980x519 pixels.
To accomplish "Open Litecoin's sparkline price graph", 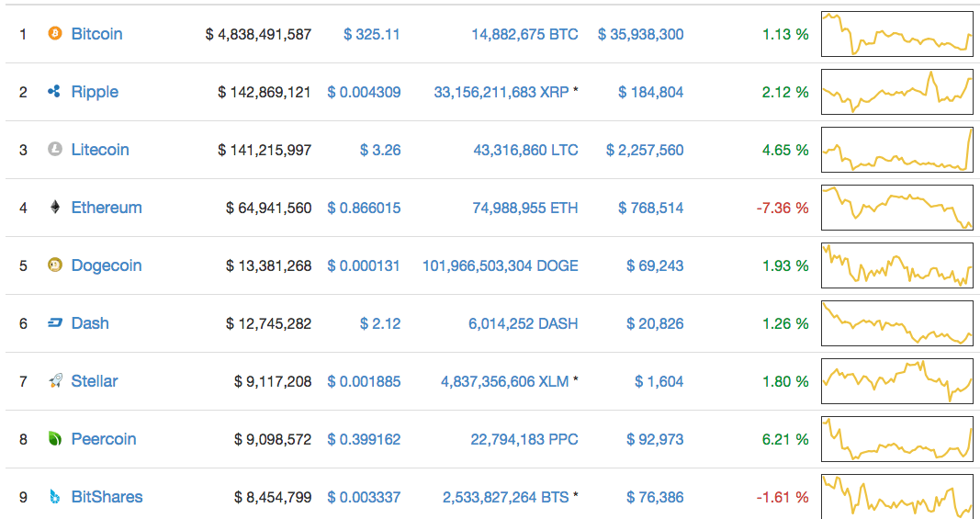I will [x=896, y=150].
